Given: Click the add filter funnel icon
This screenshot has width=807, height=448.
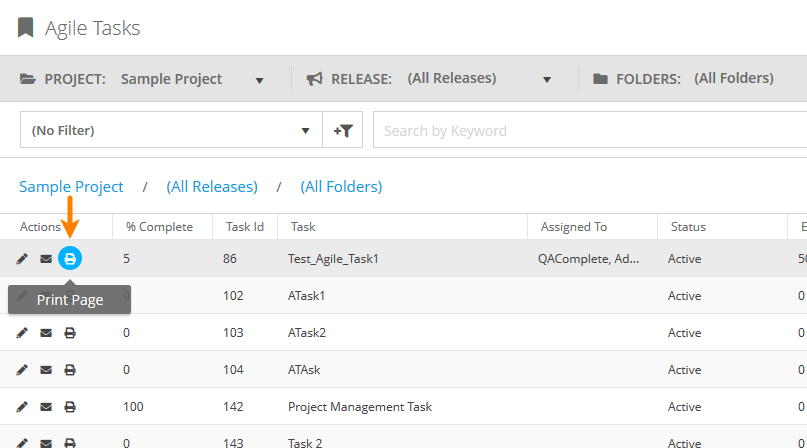Looking at the screenshot, I should [343, 130].
